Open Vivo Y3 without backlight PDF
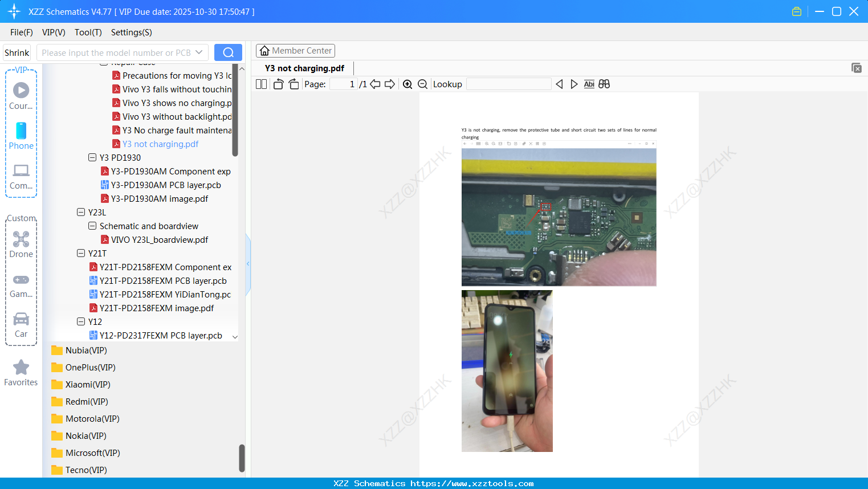868x489 pixels. click(172, 116)
